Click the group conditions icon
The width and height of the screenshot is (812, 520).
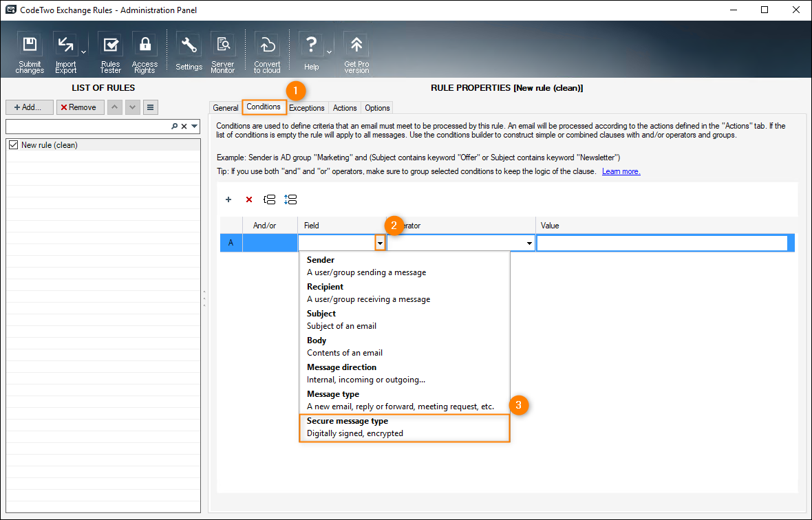point(269,199)
